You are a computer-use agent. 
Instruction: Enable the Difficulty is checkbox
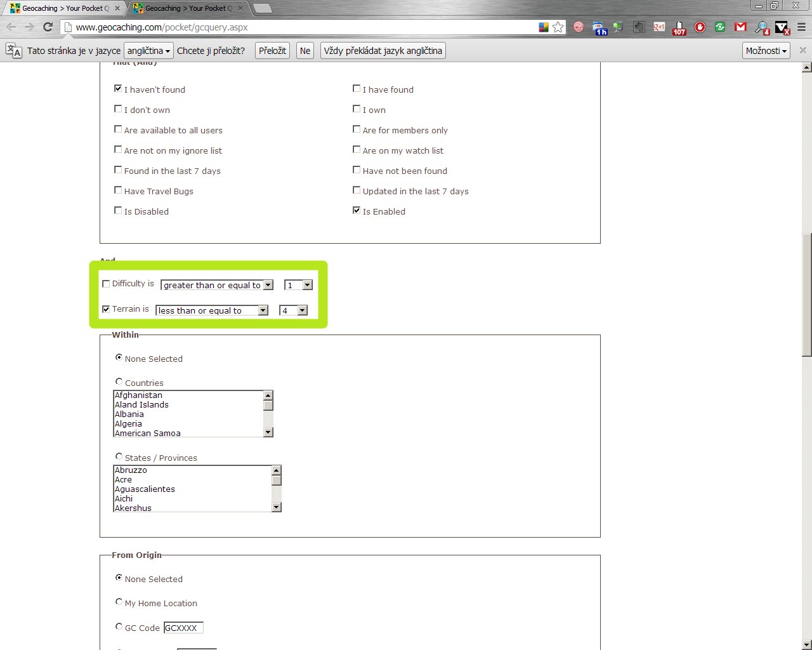[x=106, y=284]
